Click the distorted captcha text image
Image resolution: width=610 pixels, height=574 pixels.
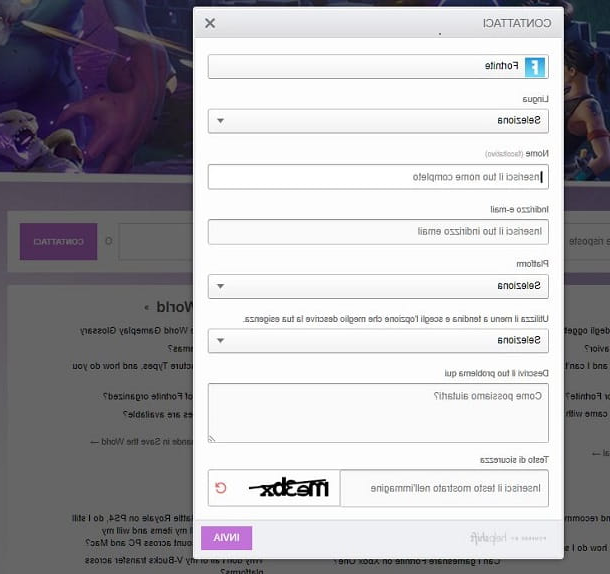click(289, 488)
